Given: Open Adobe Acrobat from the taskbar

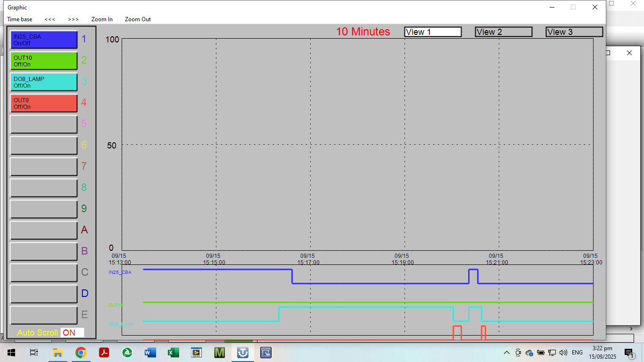Looking at the screenshot, I should (104, 353).
